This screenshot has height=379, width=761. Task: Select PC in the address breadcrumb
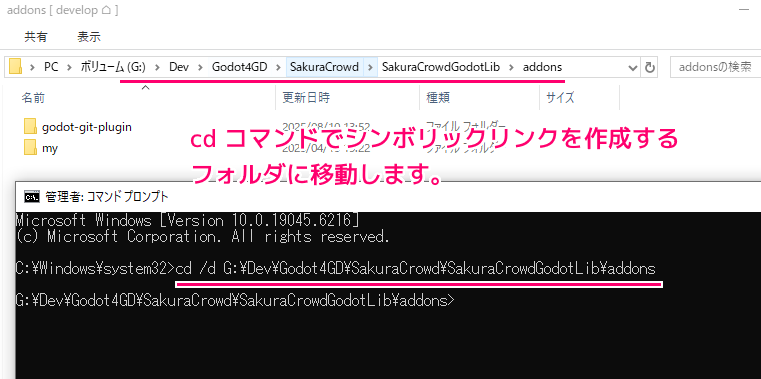(x=51, y=67)
